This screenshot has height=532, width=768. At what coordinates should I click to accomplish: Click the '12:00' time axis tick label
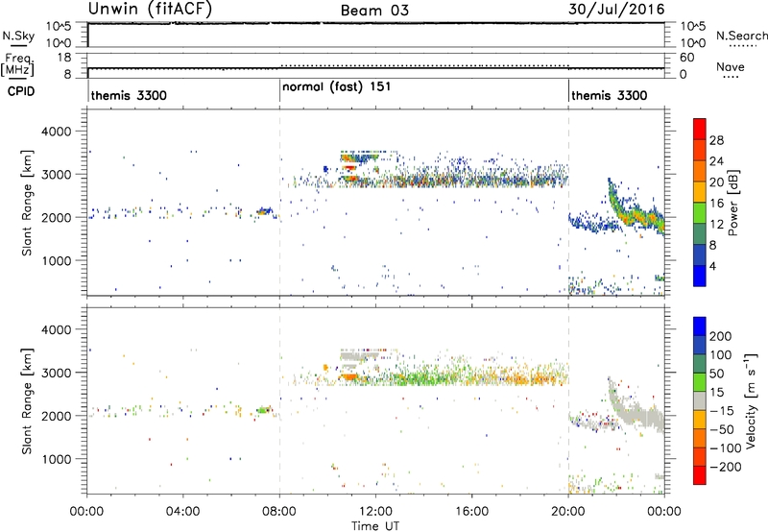[x=375, y=512]
